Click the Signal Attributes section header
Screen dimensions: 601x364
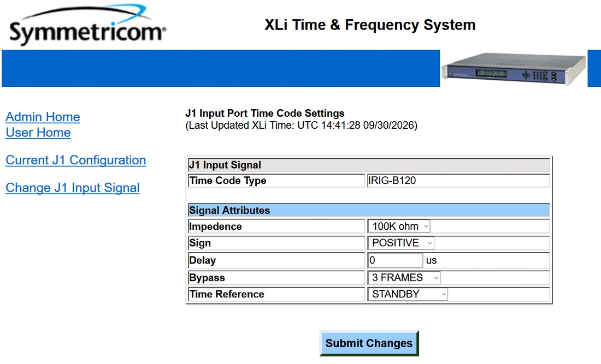pos(369,211)
